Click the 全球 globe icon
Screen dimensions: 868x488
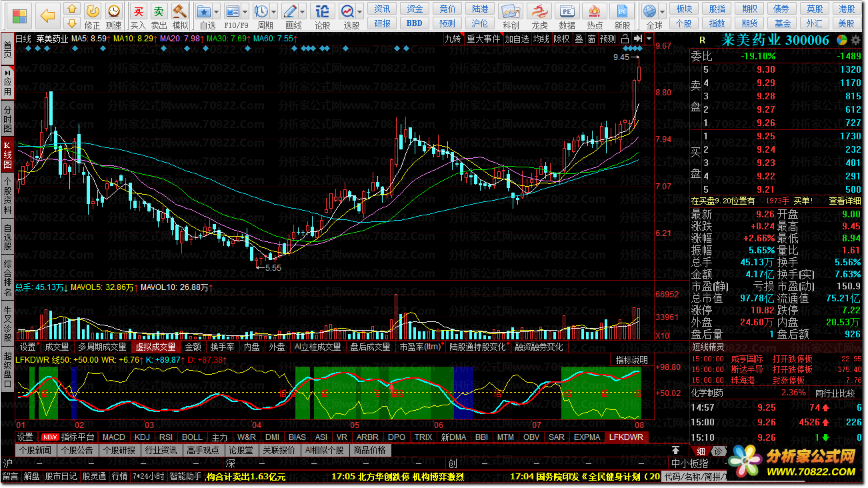(x=649, y=11)
